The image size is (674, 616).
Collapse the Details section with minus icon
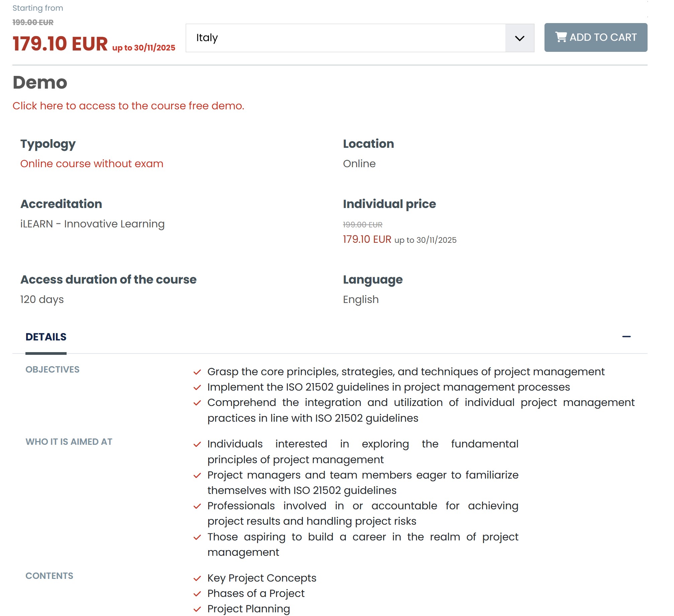coord(626,337)
